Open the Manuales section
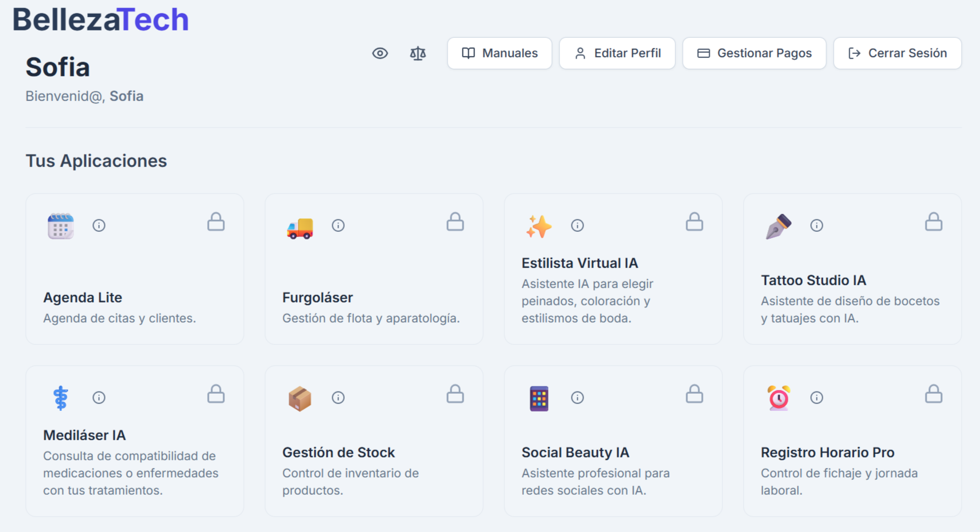 499,53
